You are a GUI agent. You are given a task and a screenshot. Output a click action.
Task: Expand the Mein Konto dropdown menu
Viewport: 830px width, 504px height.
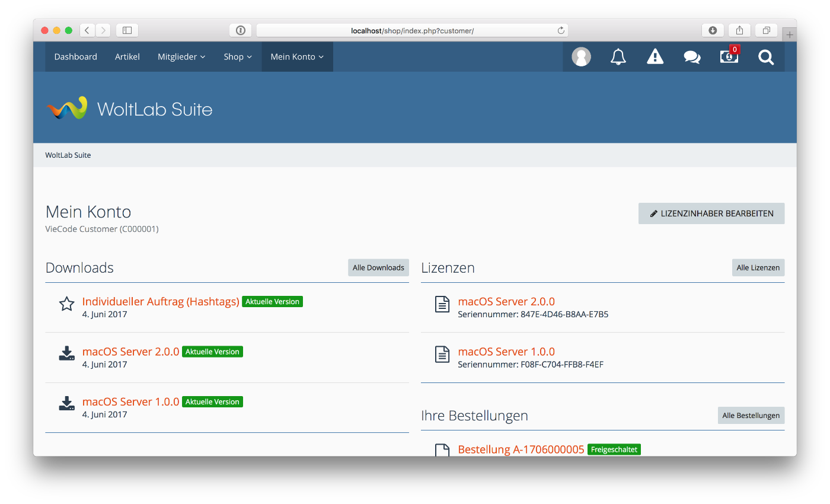tap(297, 57)
